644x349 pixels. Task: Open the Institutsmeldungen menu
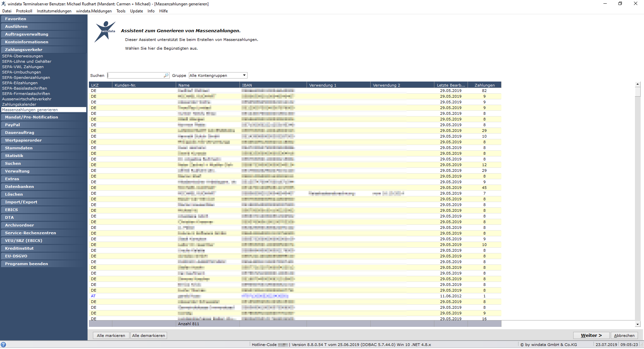pyautogui.click(x=54, y=11)
